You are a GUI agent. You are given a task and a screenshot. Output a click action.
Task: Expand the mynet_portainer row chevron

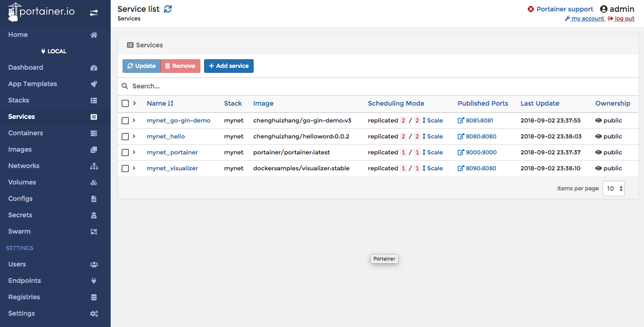134,153
